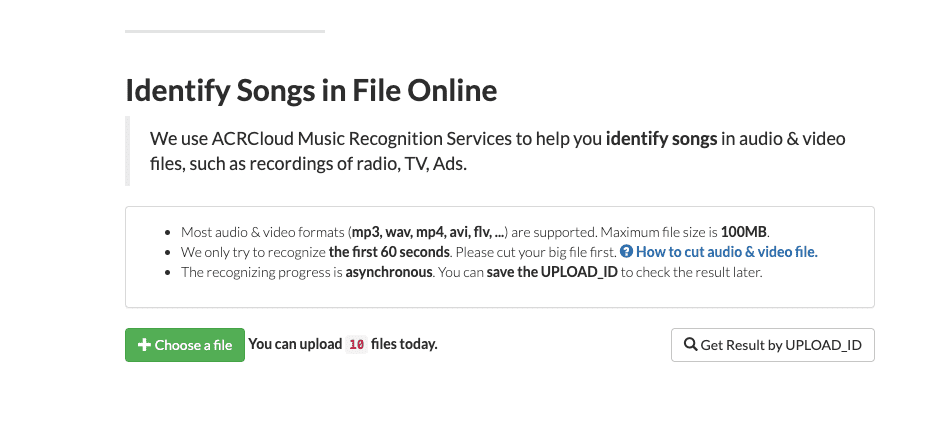Click the bold 'asynchronous' word

[x=389, y=272]
